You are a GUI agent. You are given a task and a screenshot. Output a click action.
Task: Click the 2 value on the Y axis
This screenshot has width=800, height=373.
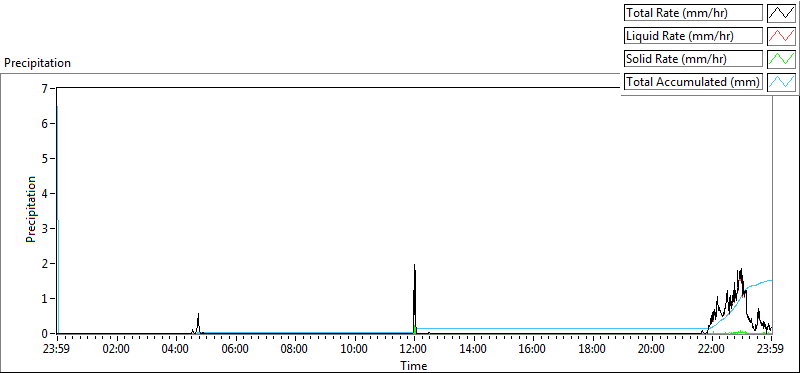coord(44,264)
